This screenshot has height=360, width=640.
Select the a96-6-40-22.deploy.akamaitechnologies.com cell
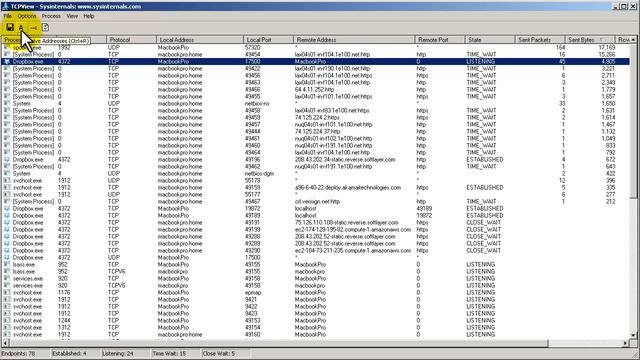pos(348,187)
